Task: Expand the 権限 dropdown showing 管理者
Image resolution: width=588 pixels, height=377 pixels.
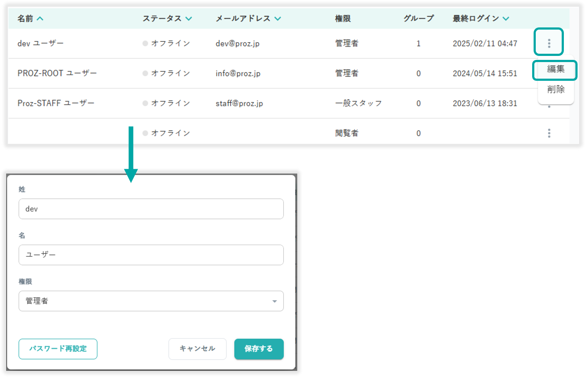Action: tap(274, 301)
